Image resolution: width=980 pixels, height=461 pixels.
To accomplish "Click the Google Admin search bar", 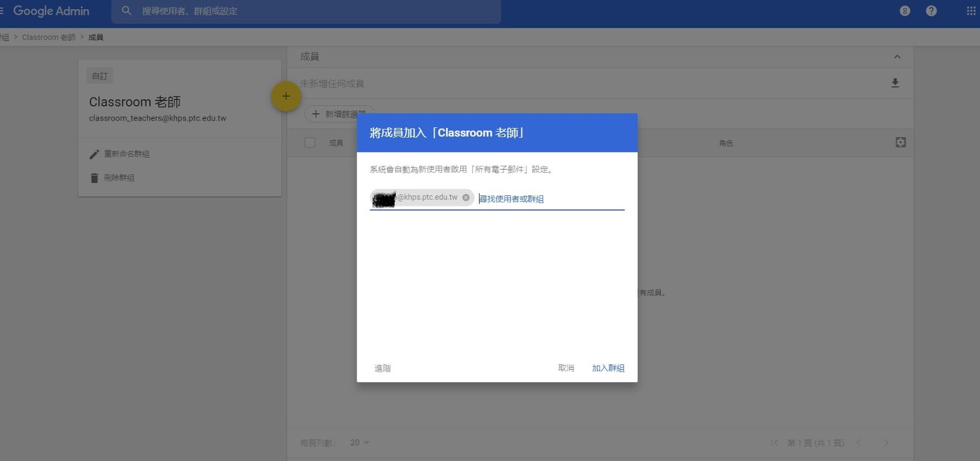I will tap(306, 11).
